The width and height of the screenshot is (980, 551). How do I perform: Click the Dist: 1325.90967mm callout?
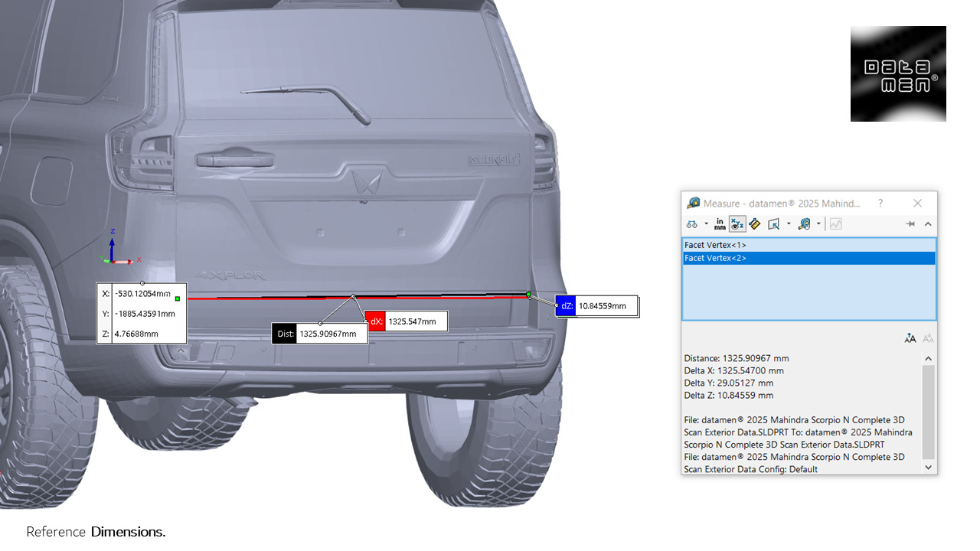(319, 334)
